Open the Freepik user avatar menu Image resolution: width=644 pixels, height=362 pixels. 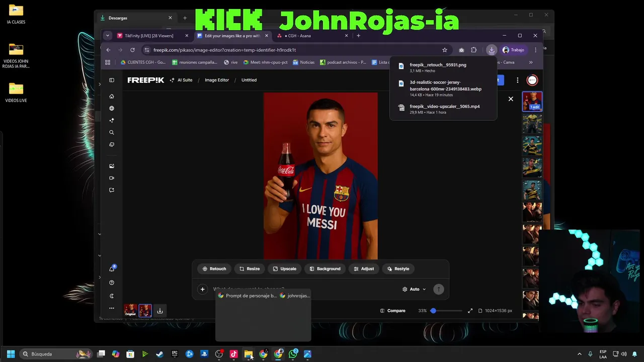point(532,80)
